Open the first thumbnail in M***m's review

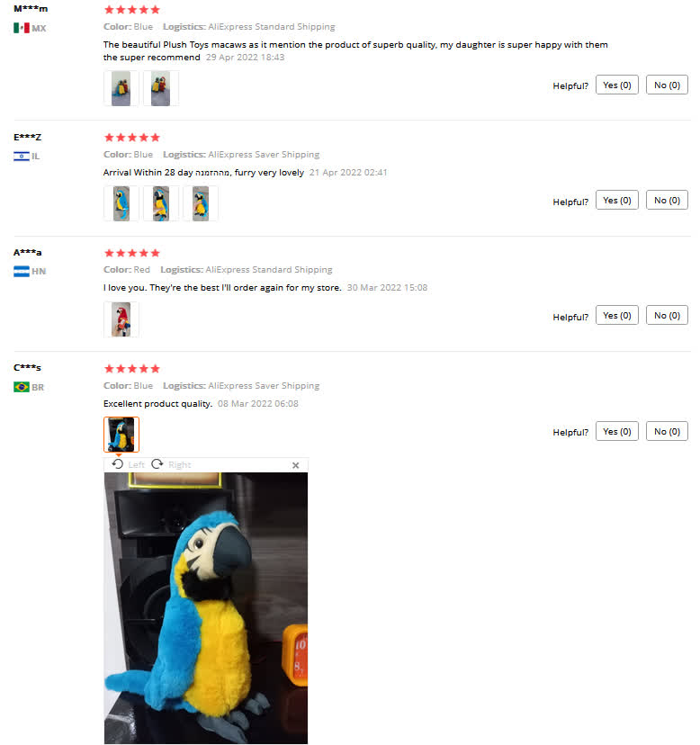point(121,88)
